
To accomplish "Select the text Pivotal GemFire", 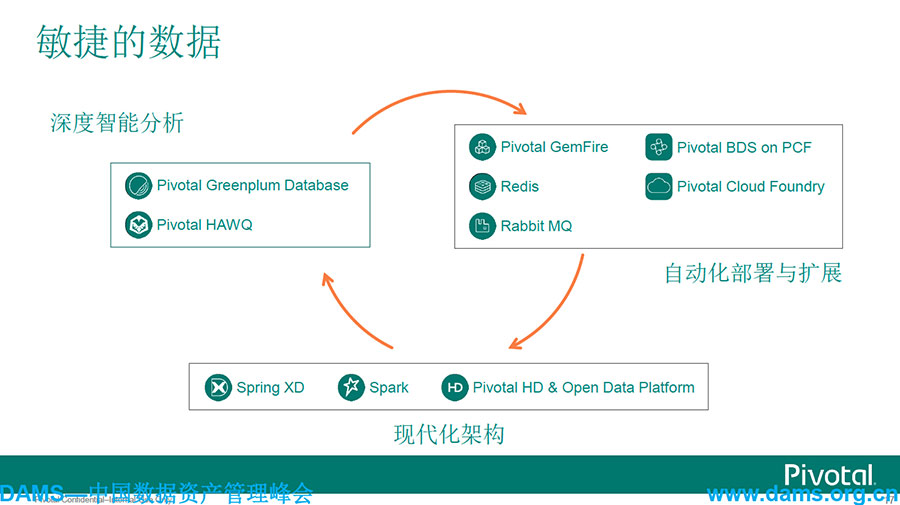I will point(554,147).
